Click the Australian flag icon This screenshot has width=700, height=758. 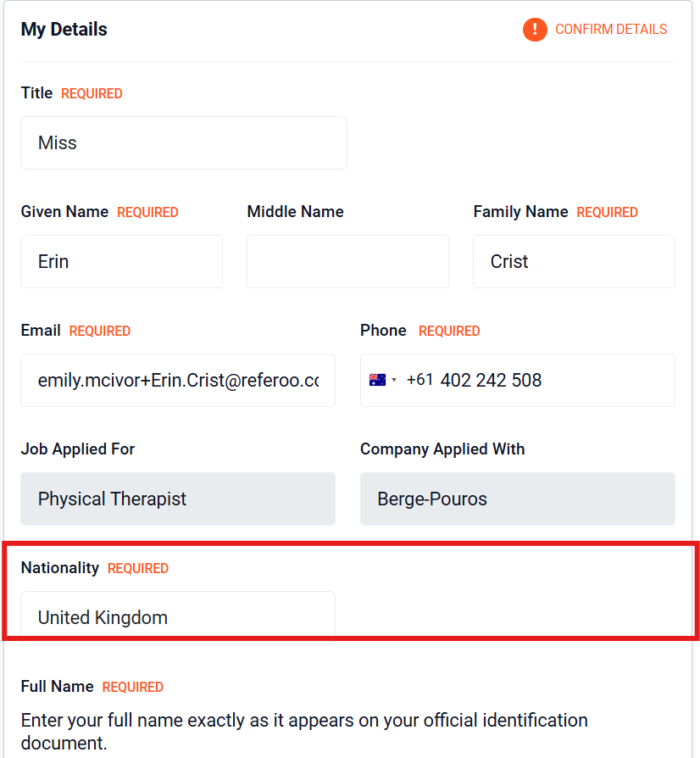(377, 380)
